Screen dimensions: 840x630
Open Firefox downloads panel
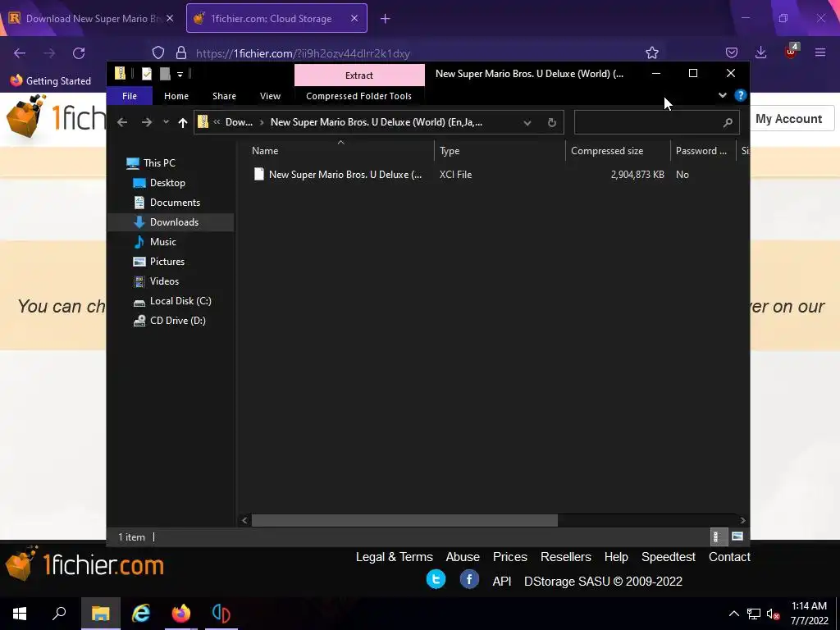coord(760,52)
